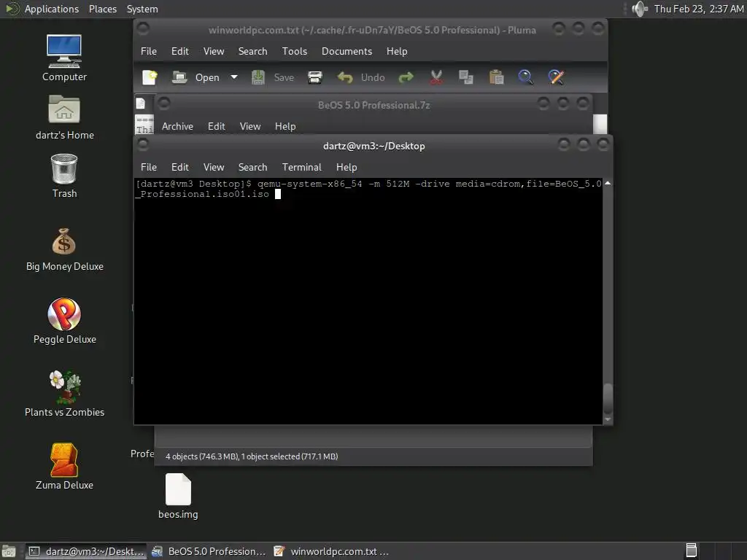Screen dimensions: 747x560
Task: Open the terminal's Help menu
Action: click(x=347, y=167)
